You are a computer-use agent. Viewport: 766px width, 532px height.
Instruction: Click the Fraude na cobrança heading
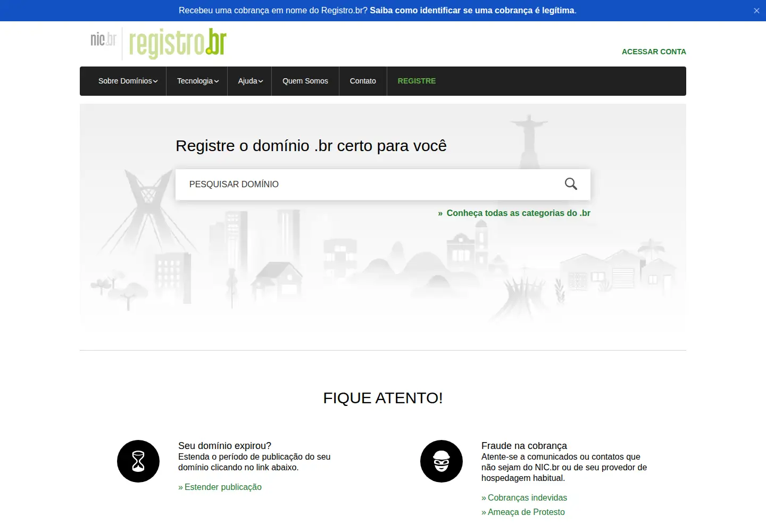click(524, 446)
